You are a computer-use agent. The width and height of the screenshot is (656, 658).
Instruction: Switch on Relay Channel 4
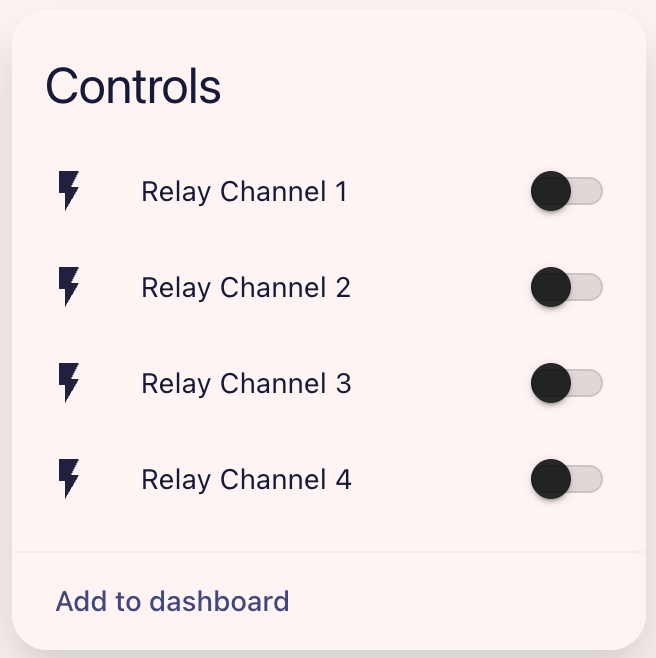(566, 479)
